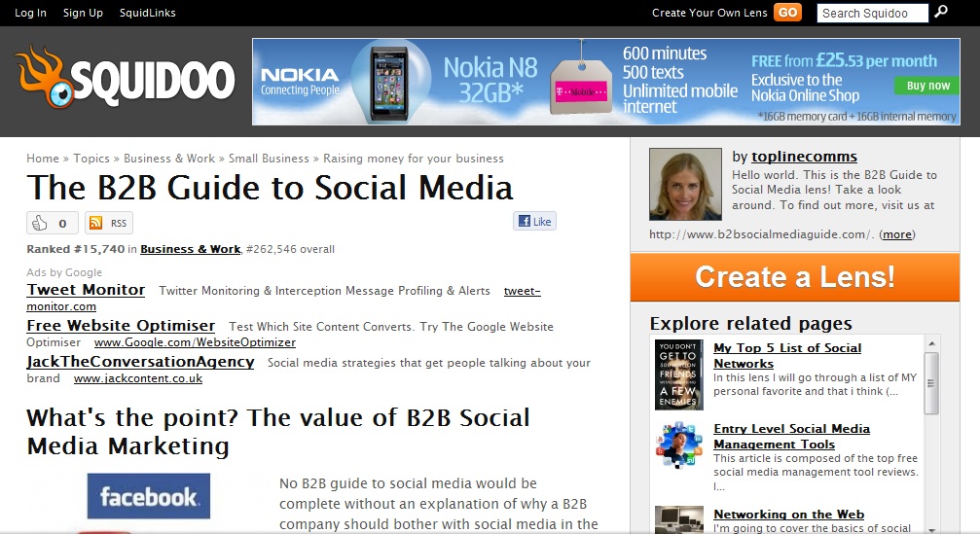Open Raising money for your business breadcrumb
The height and width of the screenshot is (534, 980).
[x=414, y=159]
